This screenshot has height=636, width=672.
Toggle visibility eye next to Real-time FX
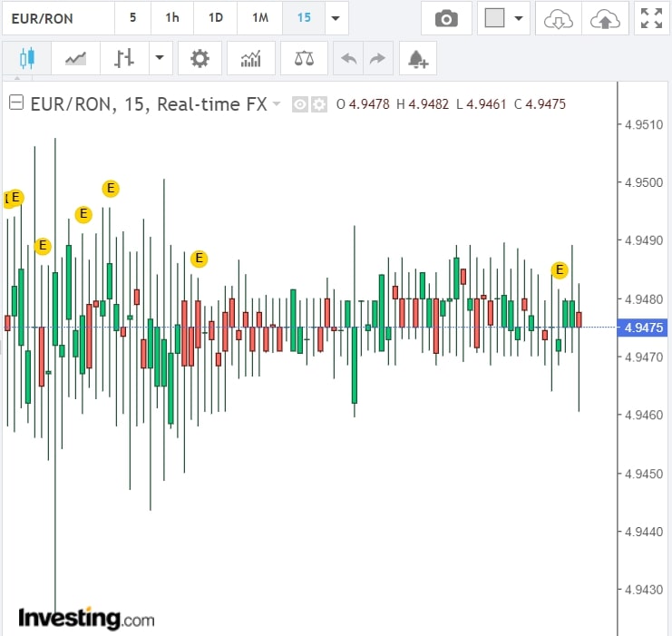300,104
